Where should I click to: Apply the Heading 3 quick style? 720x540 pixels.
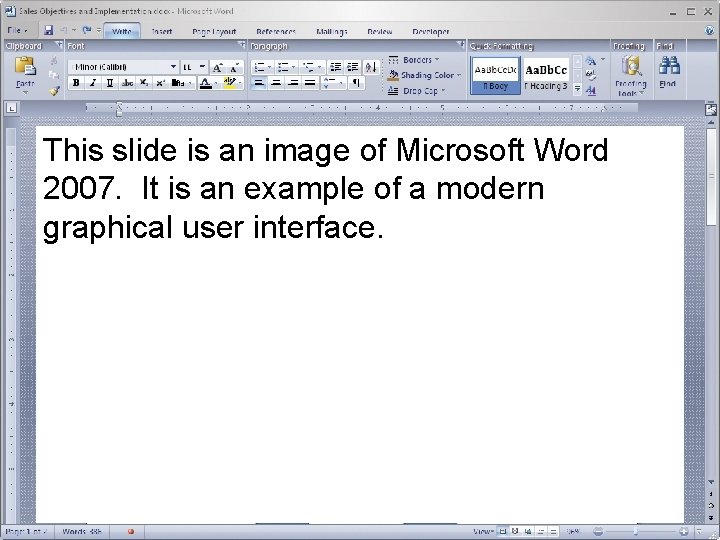coord(546,75)
